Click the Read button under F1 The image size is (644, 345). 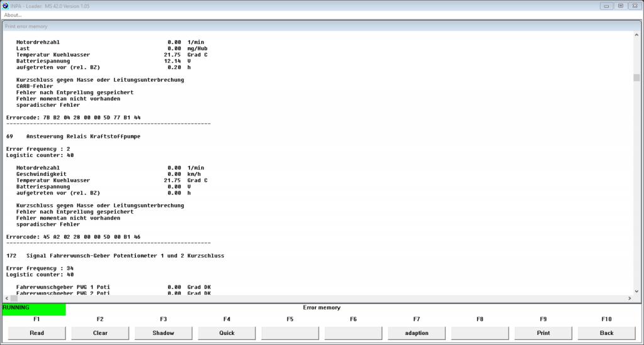tap(36, 333)
